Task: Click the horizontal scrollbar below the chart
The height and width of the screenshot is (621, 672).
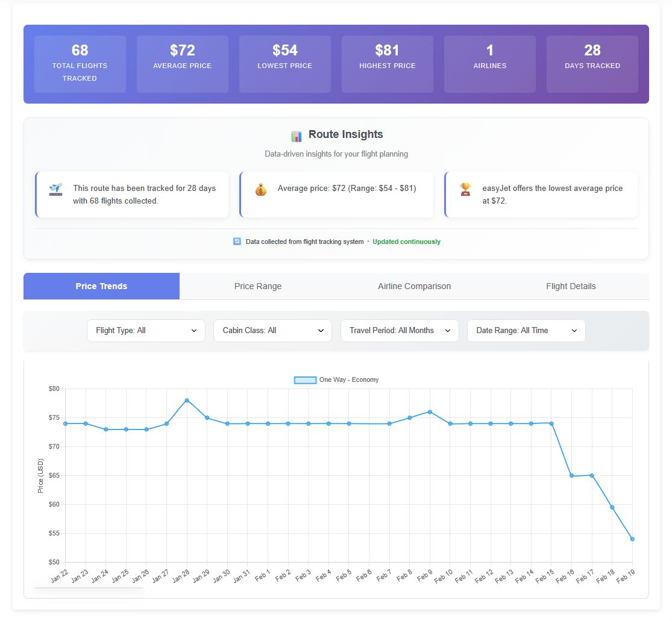Action: [x=89, y=587]
